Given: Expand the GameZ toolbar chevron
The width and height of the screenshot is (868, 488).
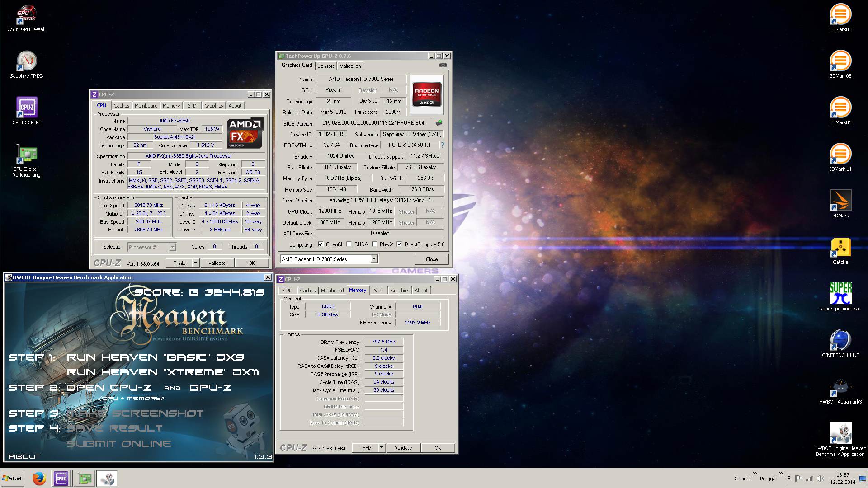Looking at the screenshot, I should [755, 473].
